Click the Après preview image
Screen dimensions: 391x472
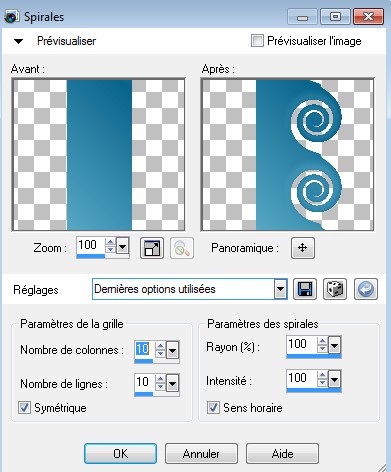click(x=287, y=155)
